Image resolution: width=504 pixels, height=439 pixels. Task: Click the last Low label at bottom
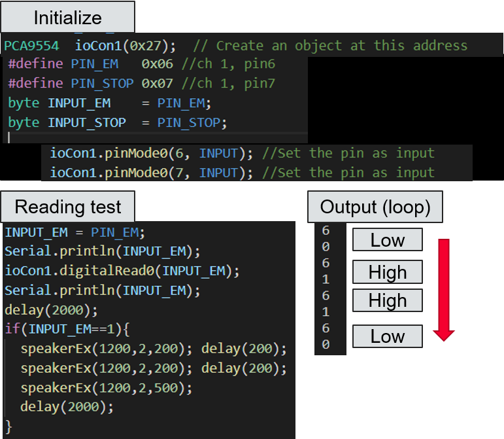(x=388, y=336)
